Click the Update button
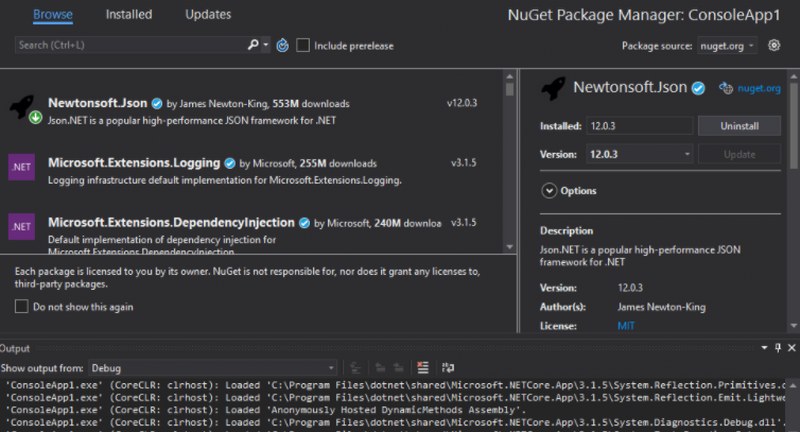The image size is (800, 432). (x=739, y=154)
